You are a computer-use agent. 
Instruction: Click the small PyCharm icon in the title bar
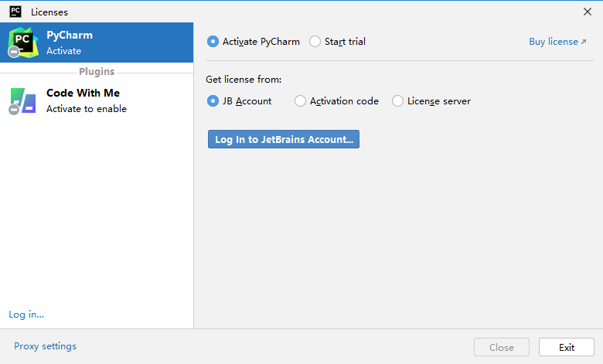[15, 12]
